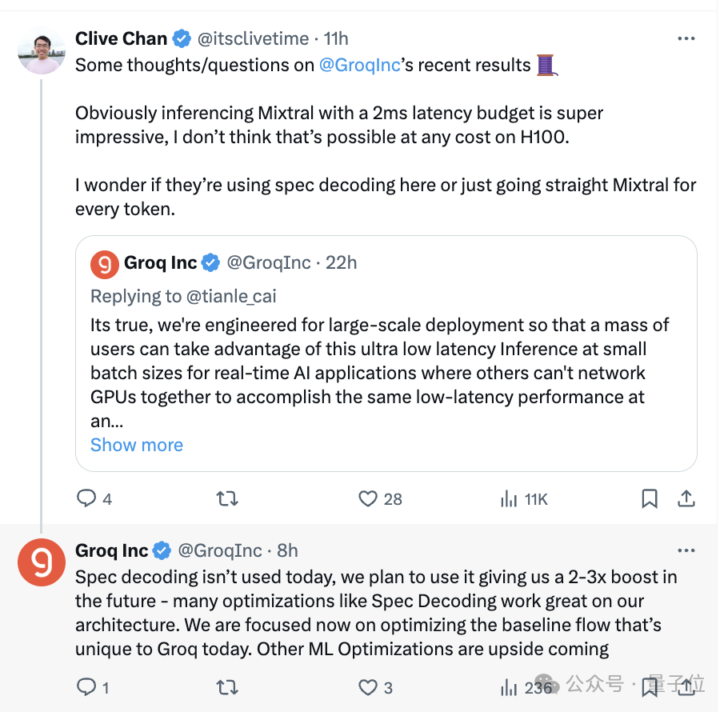The height and width of the screenshot is (712, 728).
Task: Retweet Clive Chan's post
Action: click(228, 499)
